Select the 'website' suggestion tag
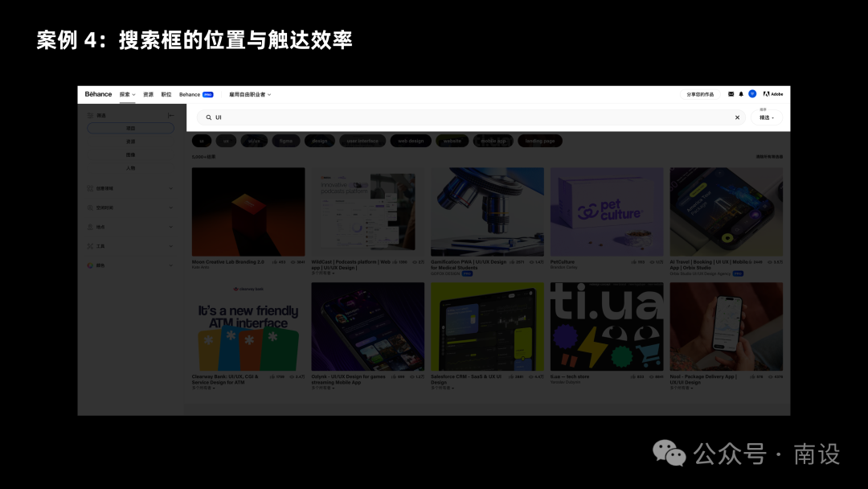Screen dimensions: 868x489 [452, 142]
